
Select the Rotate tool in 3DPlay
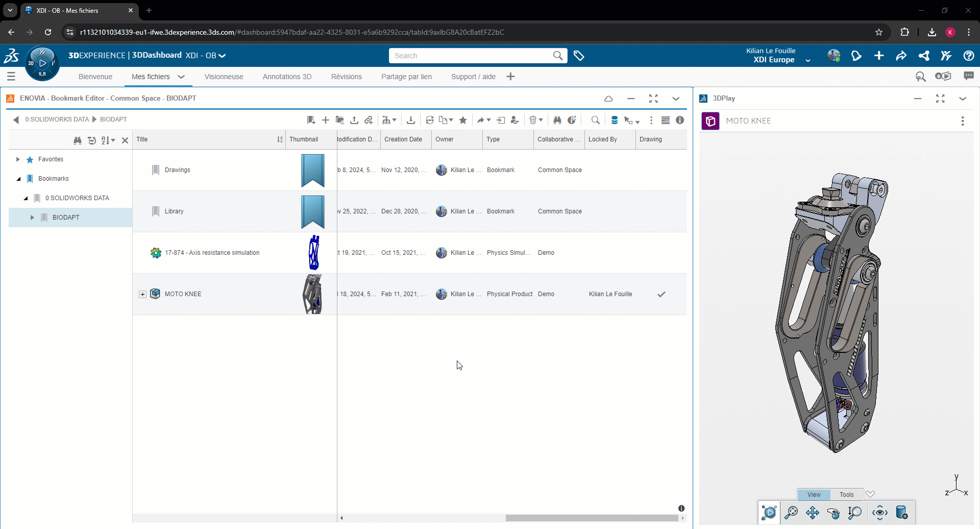point(834,513)
